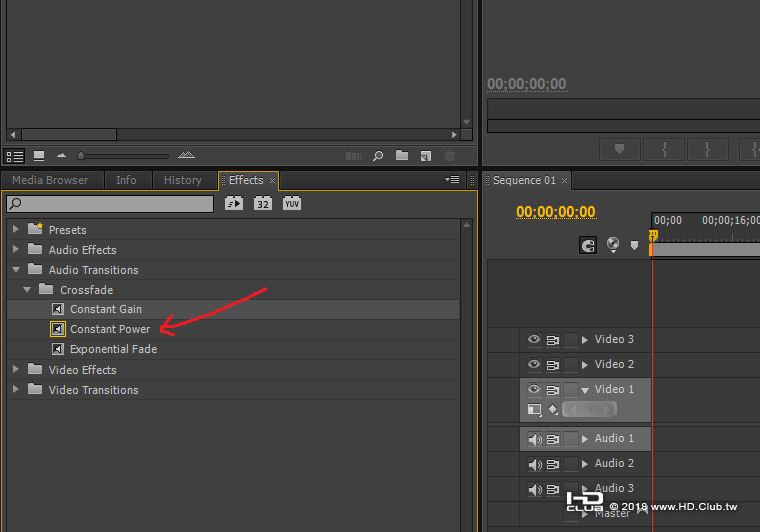Create a new bin folder
Viewport: 760px width, 532px height.
[402, 156]
